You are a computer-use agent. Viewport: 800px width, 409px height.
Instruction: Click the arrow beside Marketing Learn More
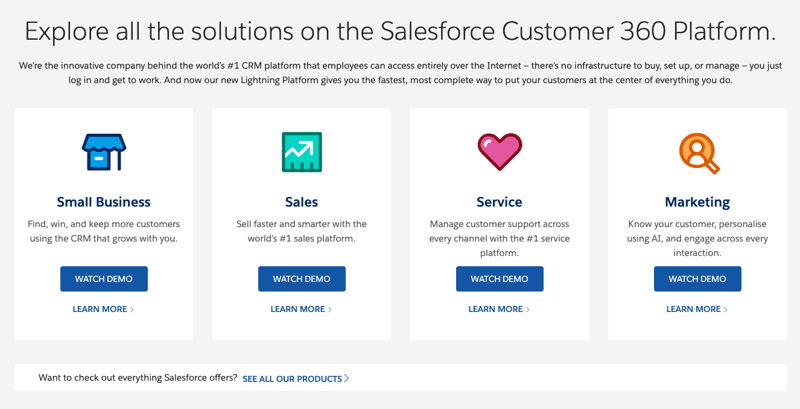click(727, 310)
